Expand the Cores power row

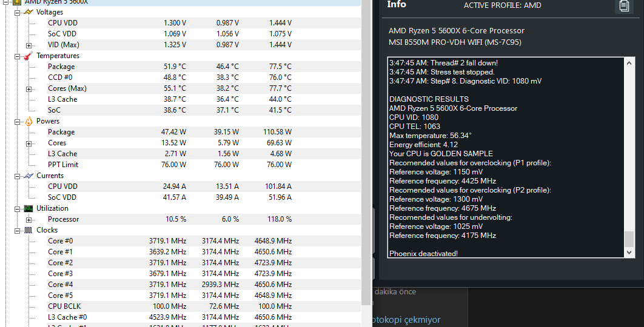coord(29,144)
